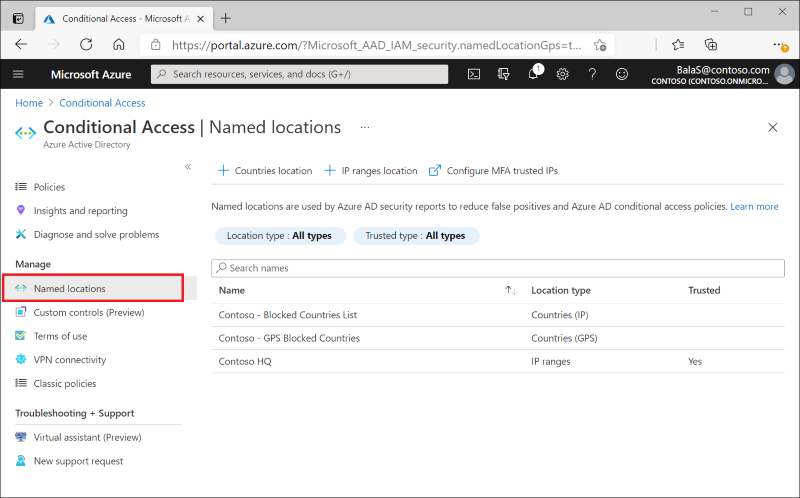The width and height of the screenshot is (800, 498).
Task: Add a new IP ranges location
Action: coord(371,171)
